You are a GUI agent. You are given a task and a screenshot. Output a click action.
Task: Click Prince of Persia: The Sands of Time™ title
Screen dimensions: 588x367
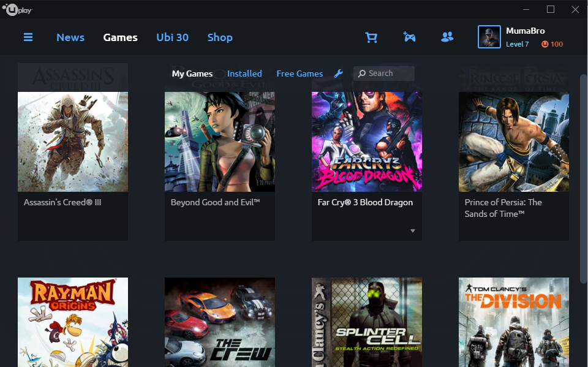pos(503,208)
